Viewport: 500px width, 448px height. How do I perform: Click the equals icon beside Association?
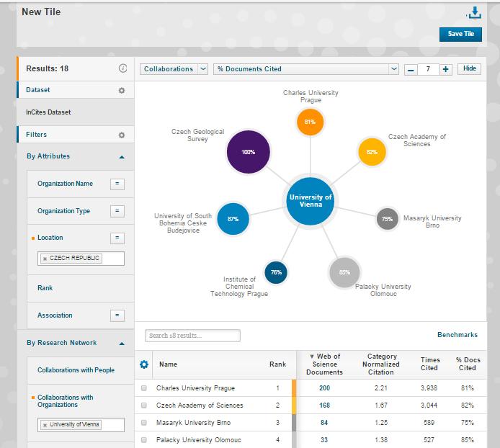pyautogui.click(x=117, y=315)
